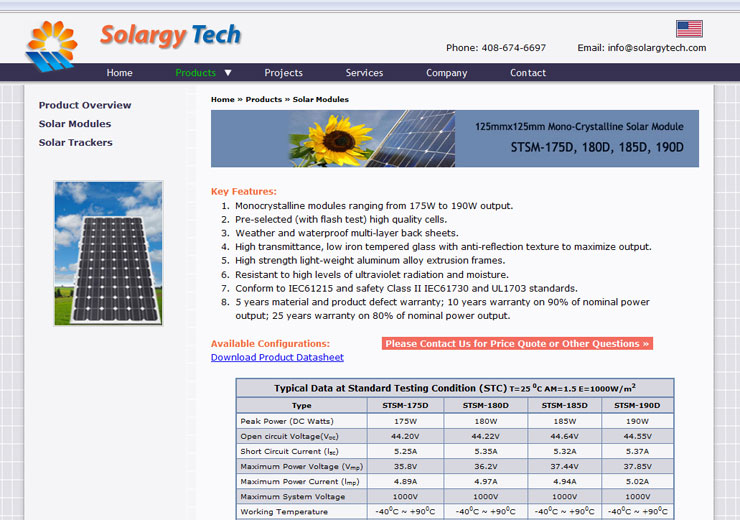Viewport: 740px width, 520px height.
Task: Click the 37.44V maximum power voltage cell
Action: (x=564, y=467)
